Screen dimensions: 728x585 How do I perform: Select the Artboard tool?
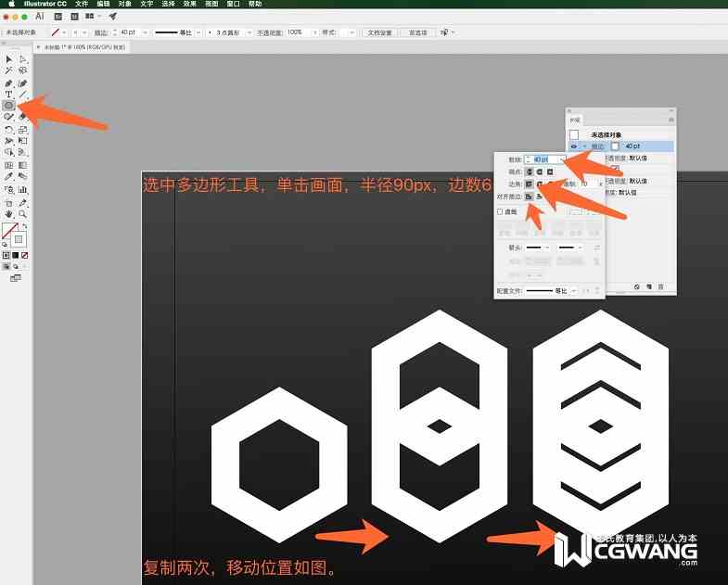tap(8, 203)
